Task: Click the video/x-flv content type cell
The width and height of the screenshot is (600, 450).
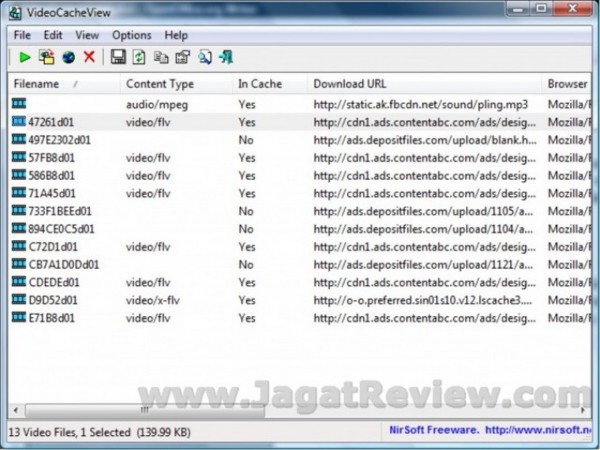Action: tap(153, 300)
